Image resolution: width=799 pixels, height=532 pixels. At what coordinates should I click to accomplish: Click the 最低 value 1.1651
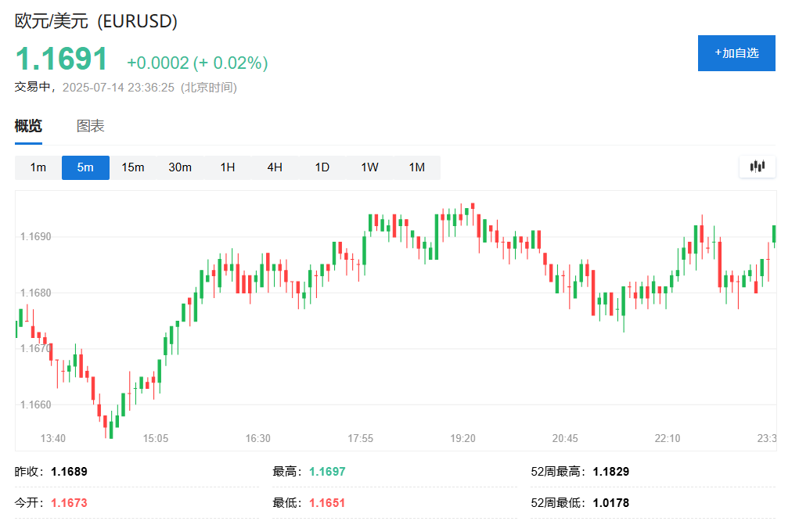327,504
